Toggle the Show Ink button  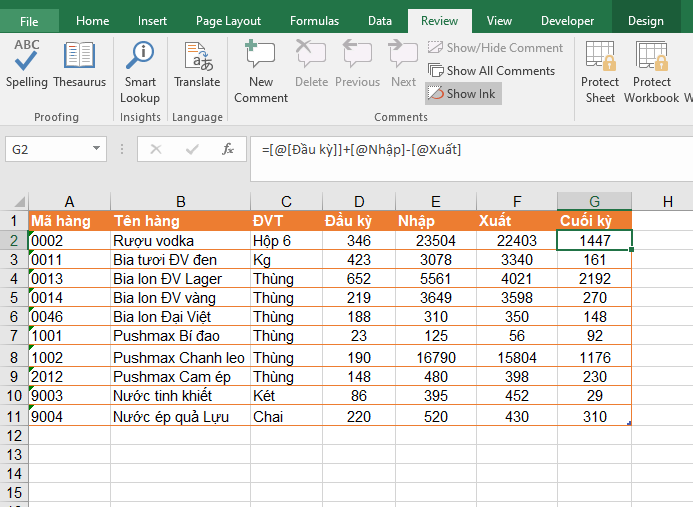click(x=462, y=93)
